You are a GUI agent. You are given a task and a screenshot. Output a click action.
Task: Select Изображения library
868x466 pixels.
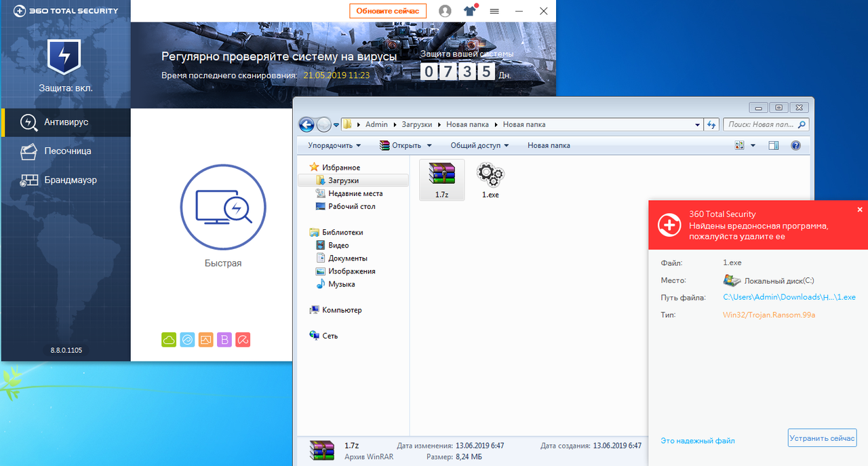point(352,271)
